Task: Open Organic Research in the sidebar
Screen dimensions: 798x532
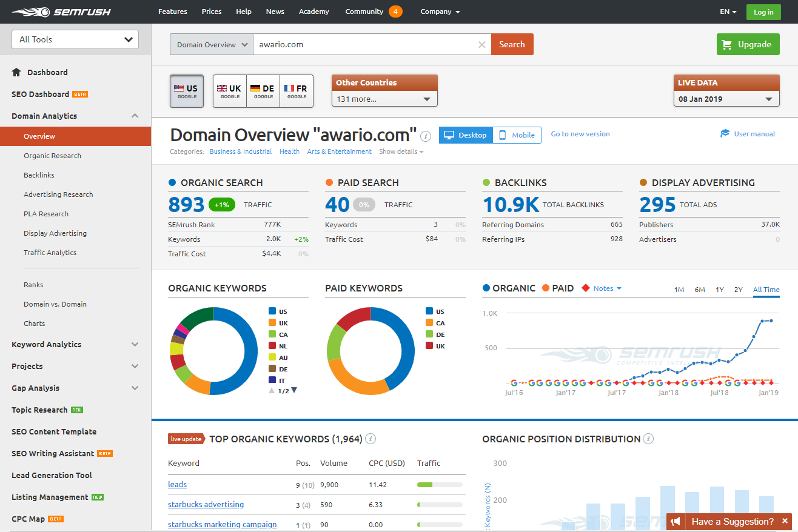Action: pyautogui.click(x=52, y=156)
